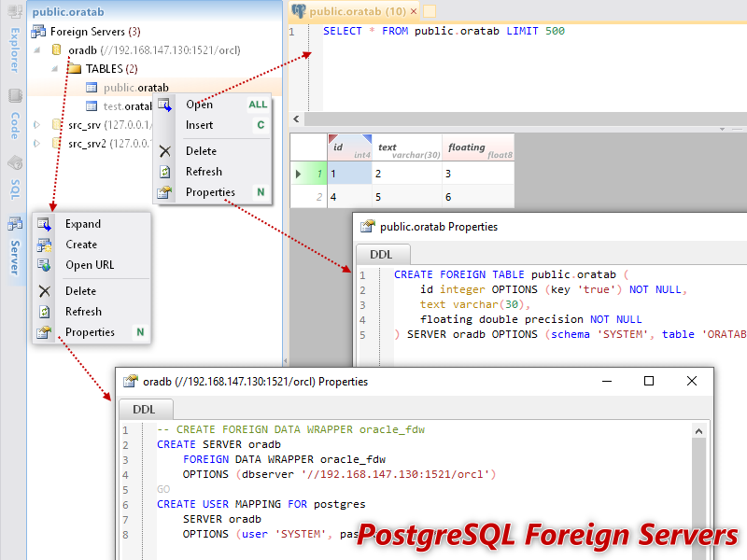747x560 pixels.
Task: Open Properties from the server context menu
Action: pyautogui.click(x=92, y=332)
